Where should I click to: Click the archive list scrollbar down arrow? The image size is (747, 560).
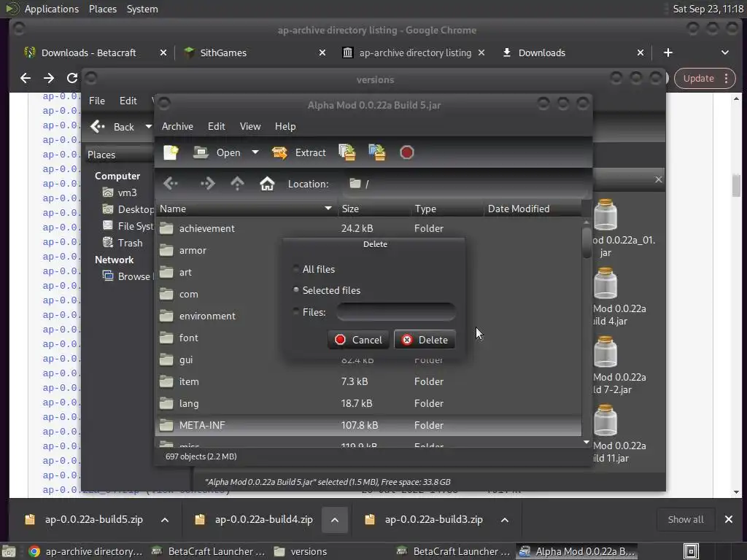click(x=586, y=443)
